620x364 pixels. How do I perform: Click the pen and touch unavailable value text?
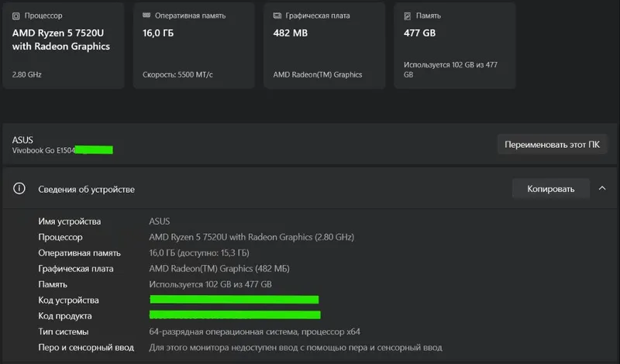(295, 348)
